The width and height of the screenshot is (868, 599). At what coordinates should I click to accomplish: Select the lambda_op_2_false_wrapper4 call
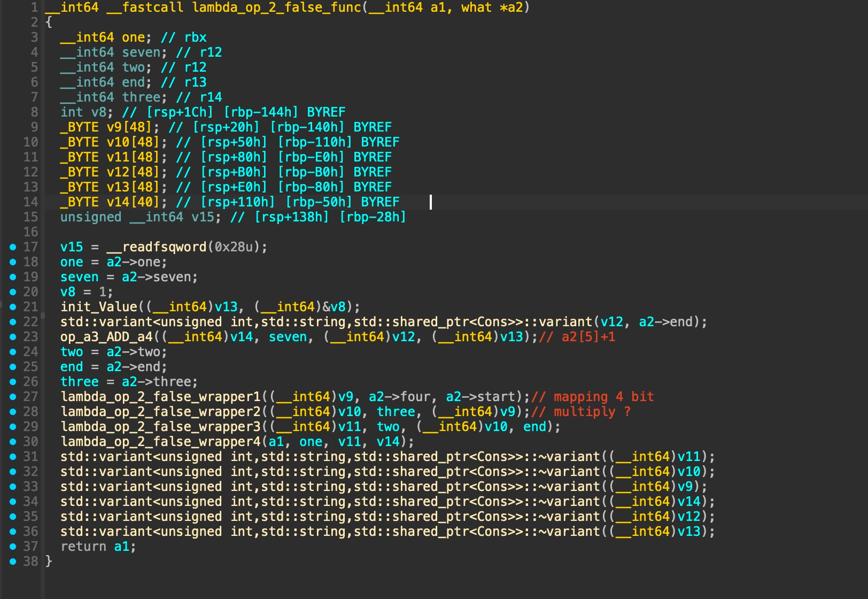click(x=160, y=442)
